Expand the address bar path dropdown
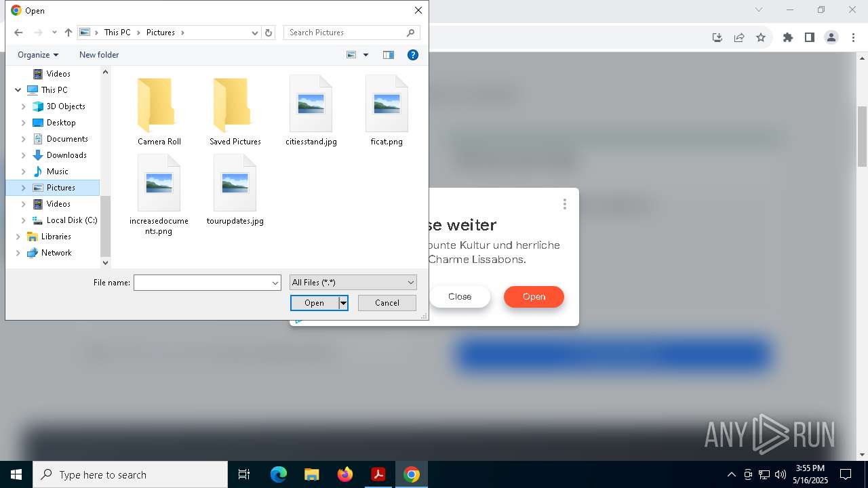 (x=255, y=33)
